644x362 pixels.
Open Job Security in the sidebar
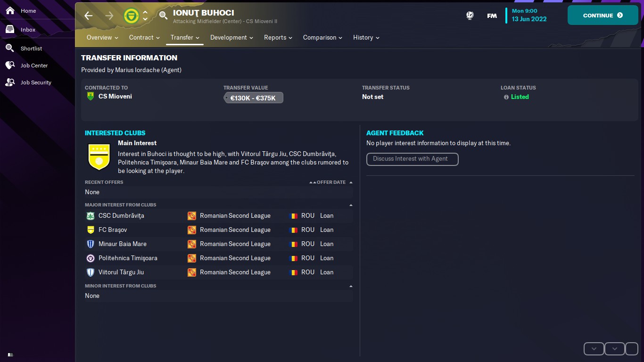tap(35, 82)
